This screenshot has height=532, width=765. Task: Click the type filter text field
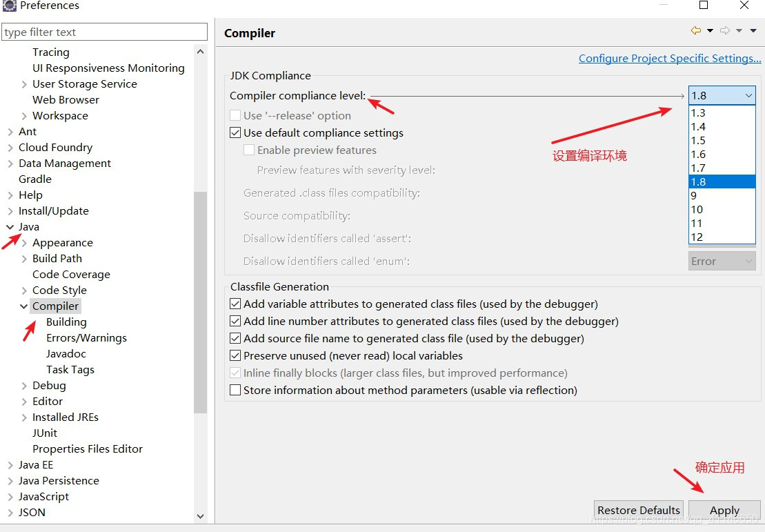point(104,32)
